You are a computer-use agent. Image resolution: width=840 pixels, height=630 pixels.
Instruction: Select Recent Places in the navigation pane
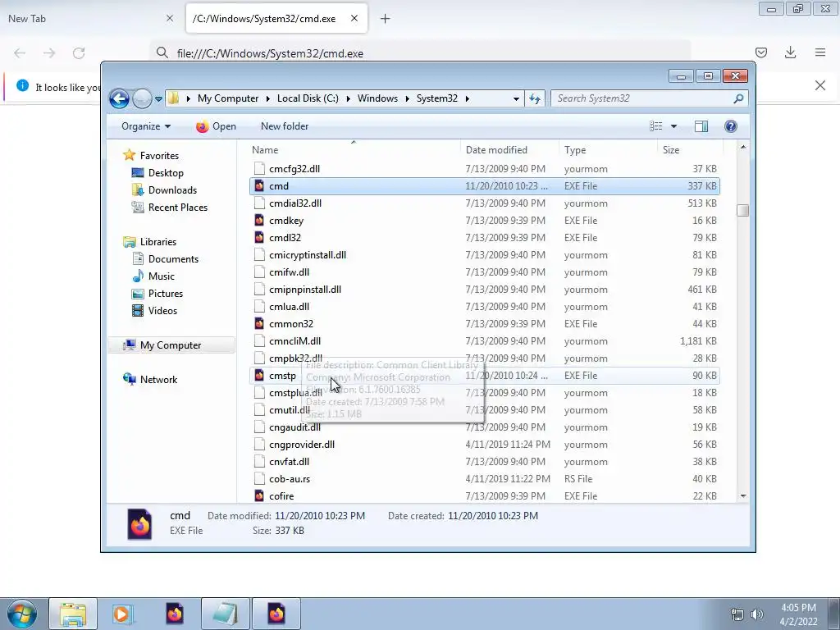(x=178, y=208)
